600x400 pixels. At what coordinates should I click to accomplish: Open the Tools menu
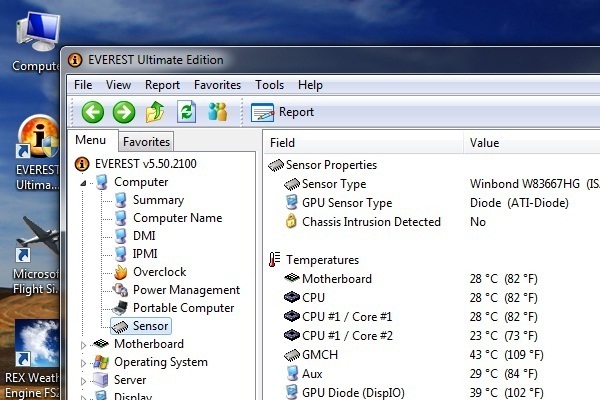269,85
